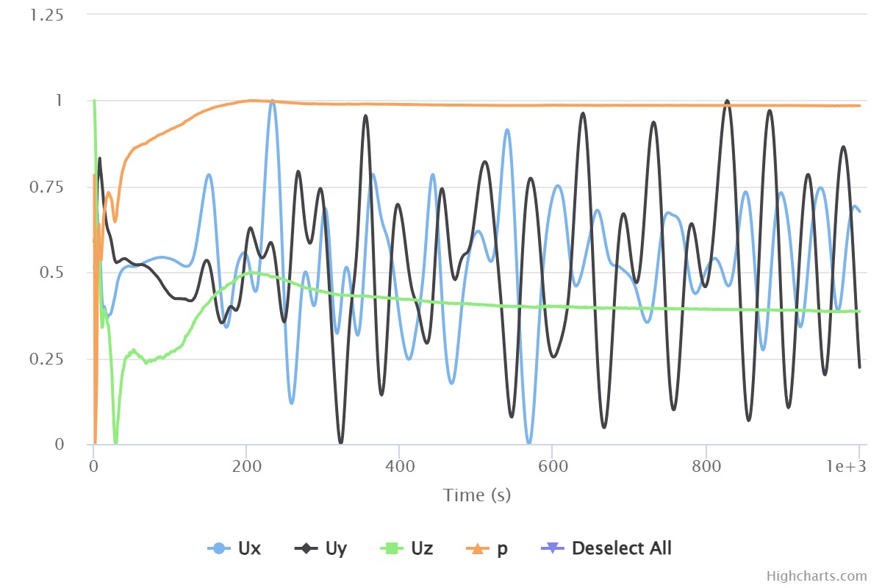Image resolution: width=882 pixels, height=588 pixels.
Task: Click the green square Uz legend marker
Action: 392,548
